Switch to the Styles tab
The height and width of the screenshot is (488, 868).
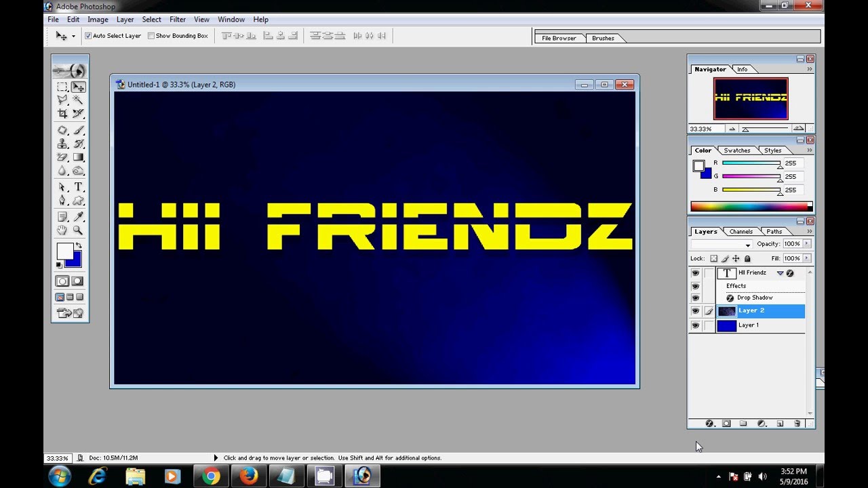(x=773, y=150)
